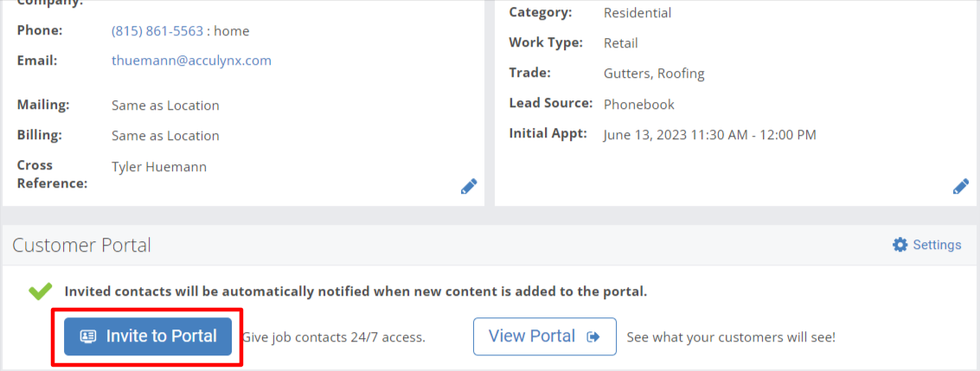Click exit arrow icon in View Portal
Screen dimensions: 980x371
pos(593,336)
